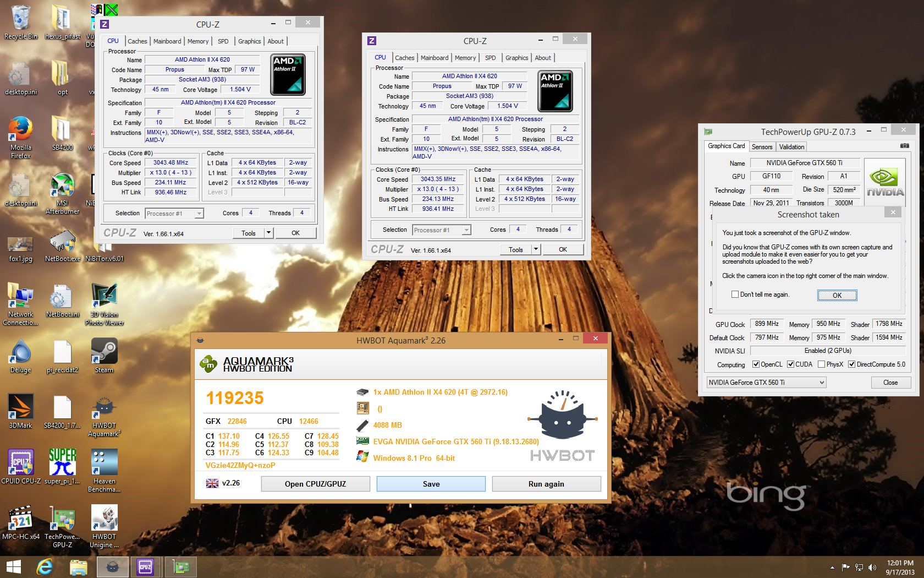Launch Deluge desktop shortcut
Viewport: 924px width, 578px height.
click(x=21, y=356)
